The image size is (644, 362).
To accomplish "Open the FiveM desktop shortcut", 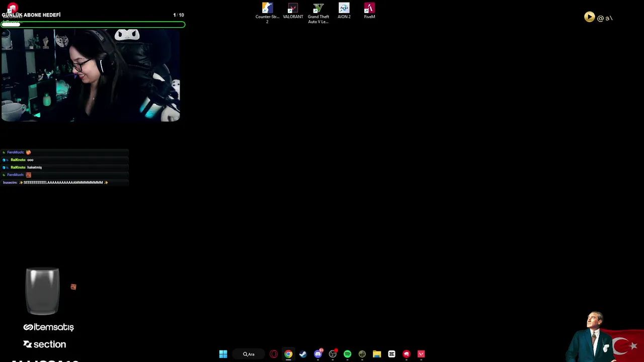I will 369,11.
